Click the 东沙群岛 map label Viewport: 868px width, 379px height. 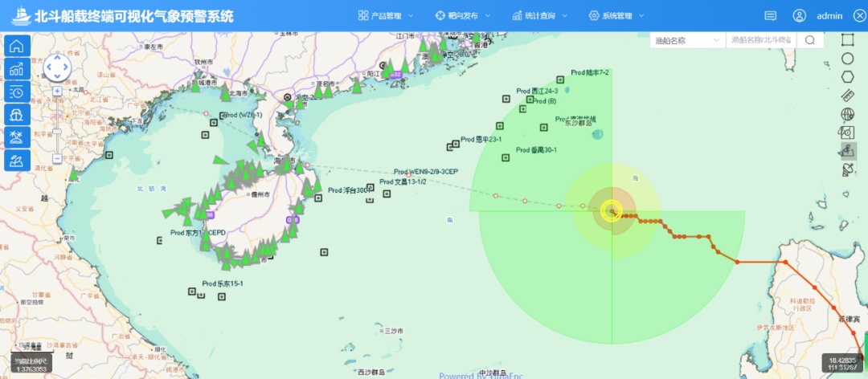578,124
